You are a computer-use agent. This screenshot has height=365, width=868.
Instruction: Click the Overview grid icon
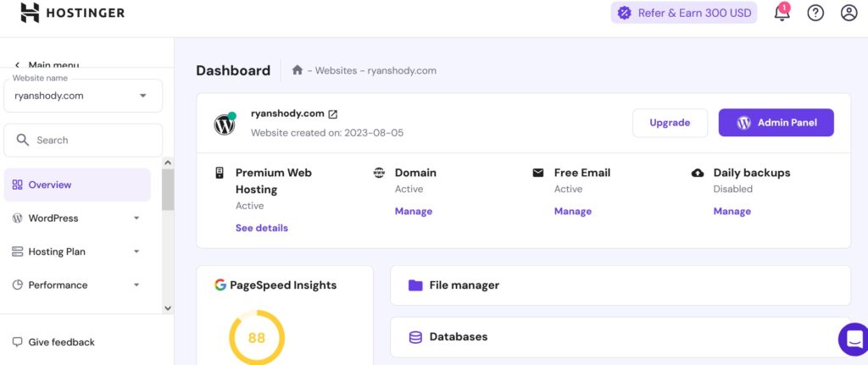click(17, 185)
